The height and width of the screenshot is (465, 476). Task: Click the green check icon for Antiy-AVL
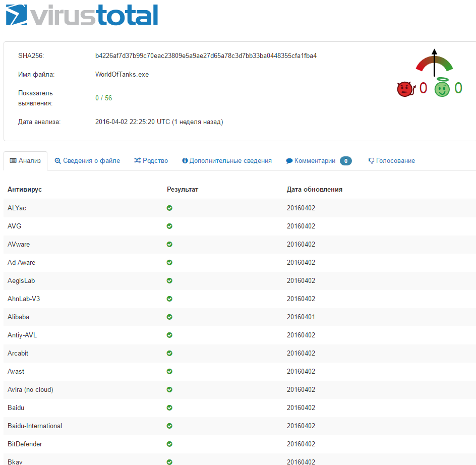[x=169, y=335]
